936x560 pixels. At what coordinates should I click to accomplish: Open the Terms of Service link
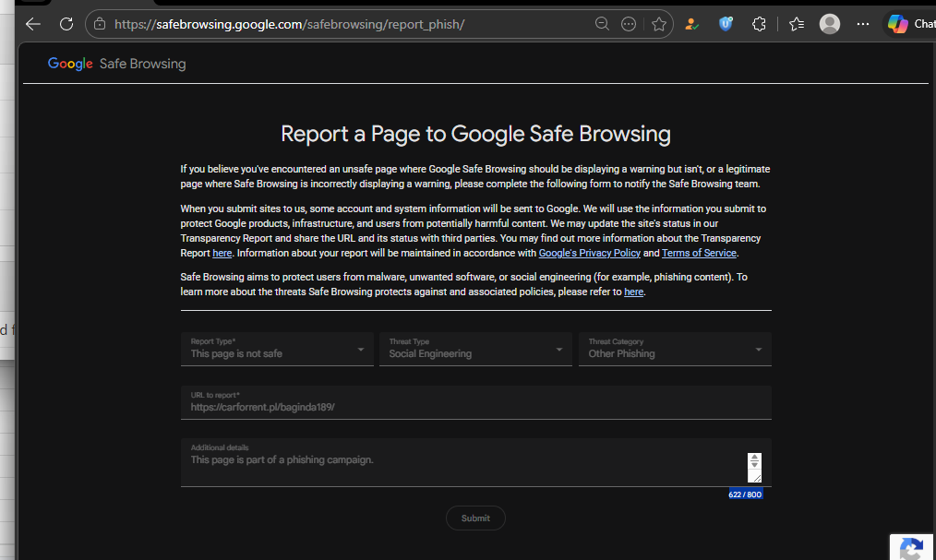pyautogui.click(x=699, y=253)
